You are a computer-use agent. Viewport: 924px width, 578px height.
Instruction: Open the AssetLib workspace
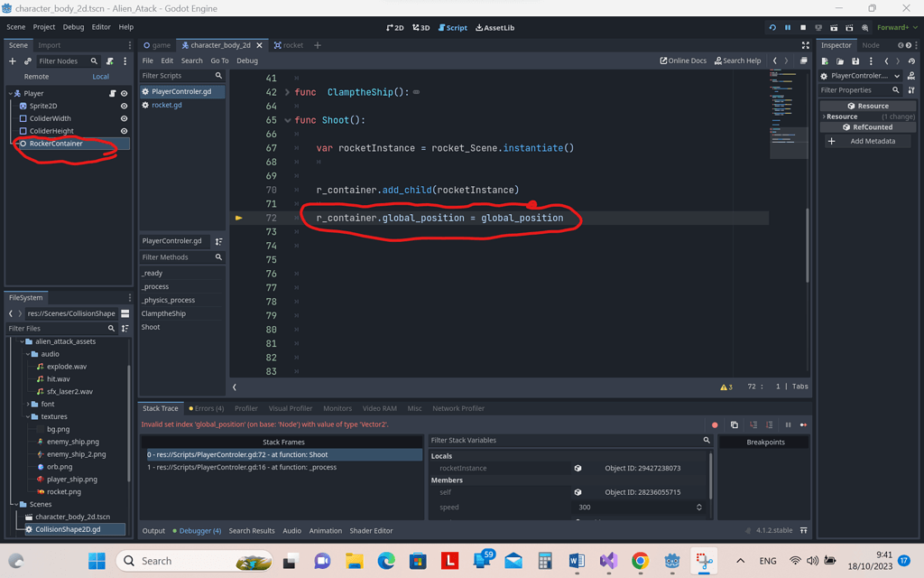tap(494, 27)
